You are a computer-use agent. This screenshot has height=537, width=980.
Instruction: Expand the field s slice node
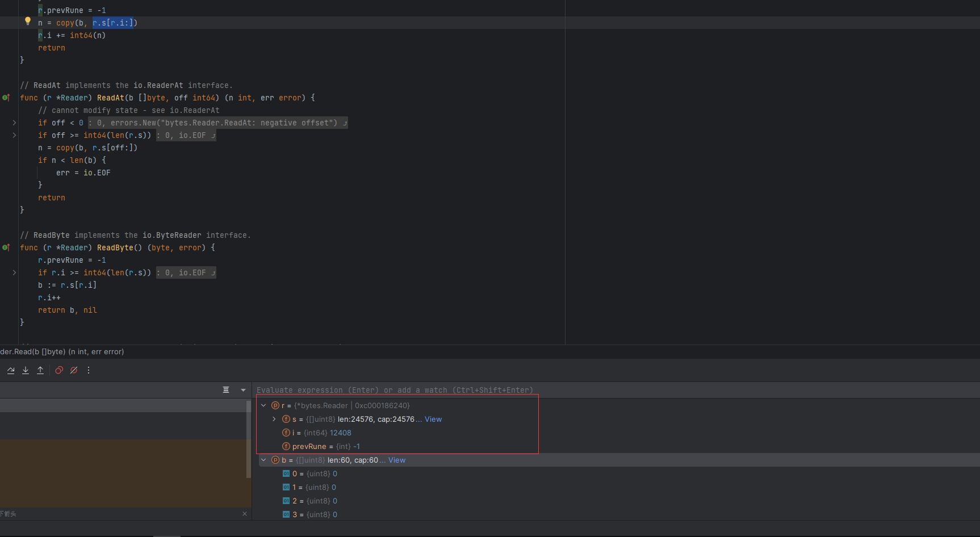274,419
